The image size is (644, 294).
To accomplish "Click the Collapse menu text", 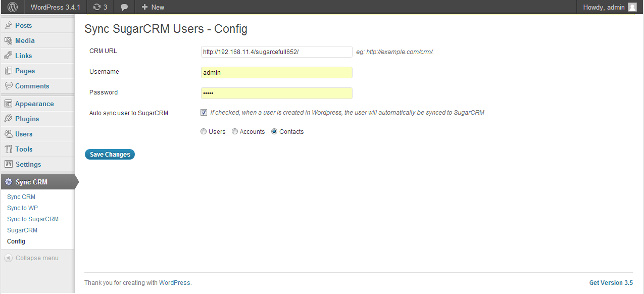I will pyautogui.click(x=37, y=258).
